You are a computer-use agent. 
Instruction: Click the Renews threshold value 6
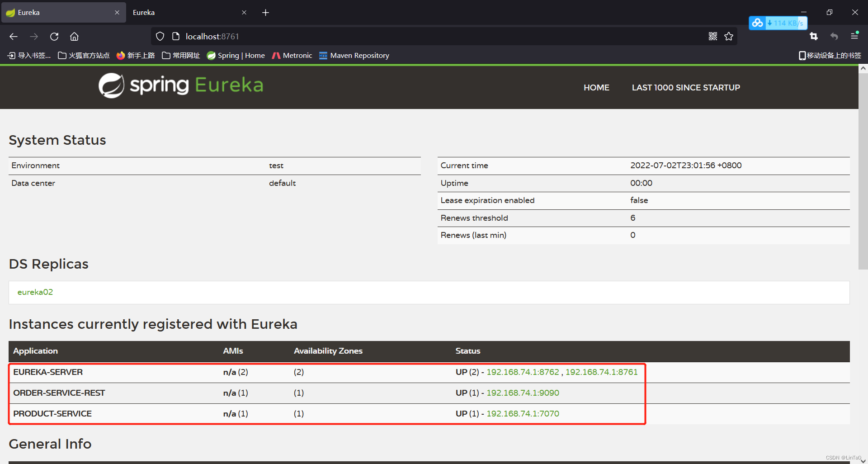[633, 218]
